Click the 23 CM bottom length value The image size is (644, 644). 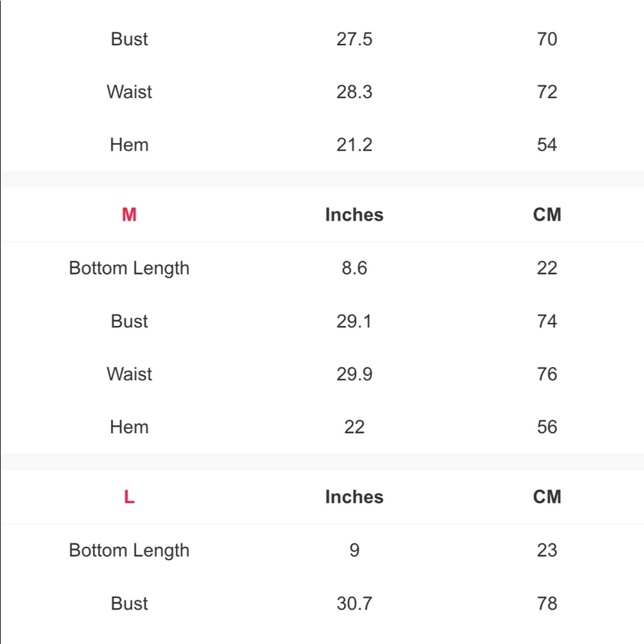547,551
